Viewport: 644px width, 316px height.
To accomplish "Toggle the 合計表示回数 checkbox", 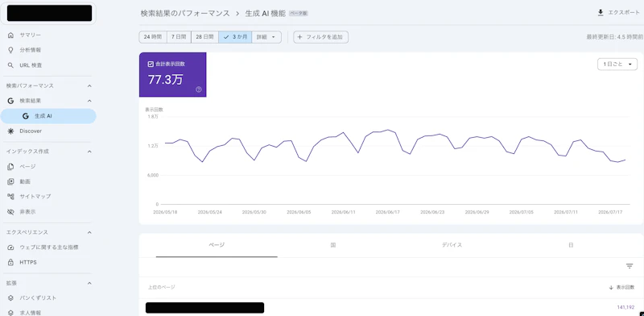I will click(x=151, y=64).
